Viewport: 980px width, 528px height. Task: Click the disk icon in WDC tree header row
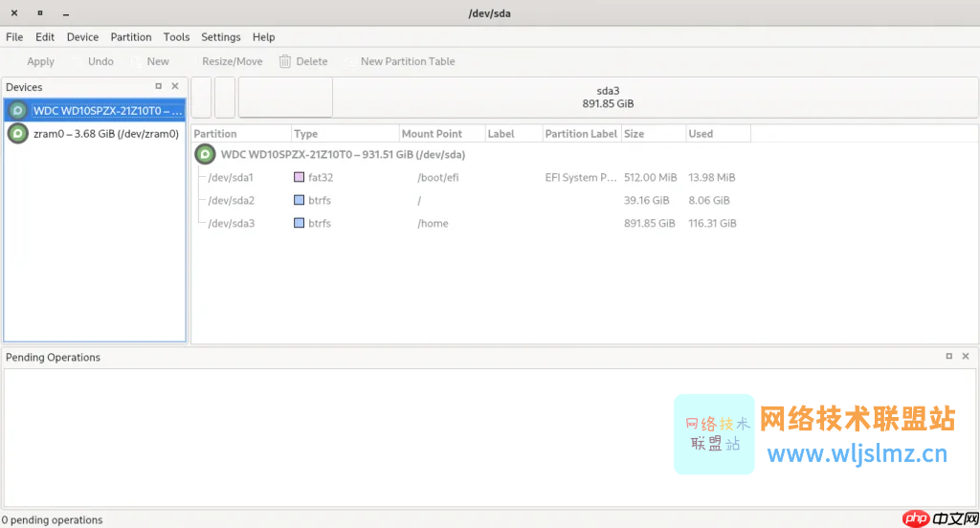[x=205, y=154]
